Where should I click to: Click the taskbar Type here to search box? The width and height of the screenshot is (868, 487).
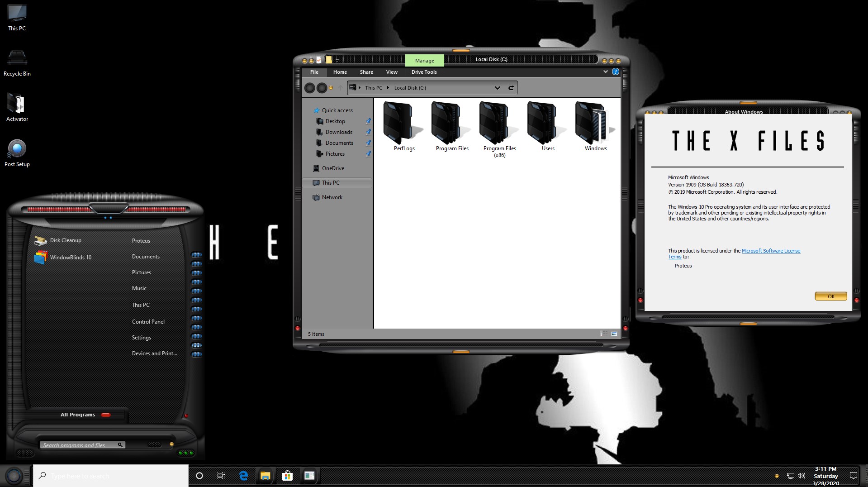tap(110, 476)
